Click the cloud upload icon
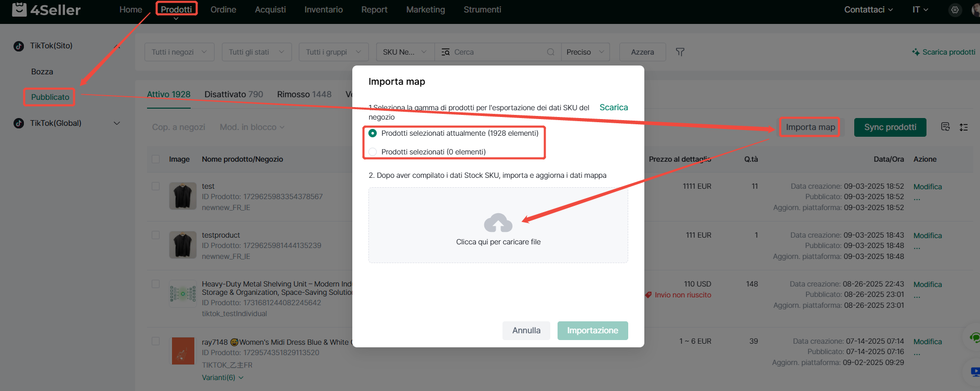The height and width of the screenshot is (391, 980). pos(498,223)
